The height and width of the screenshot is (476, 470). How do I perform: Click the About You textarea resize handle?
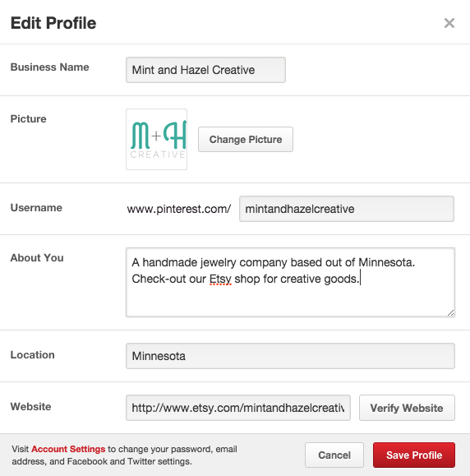(450, 312)
